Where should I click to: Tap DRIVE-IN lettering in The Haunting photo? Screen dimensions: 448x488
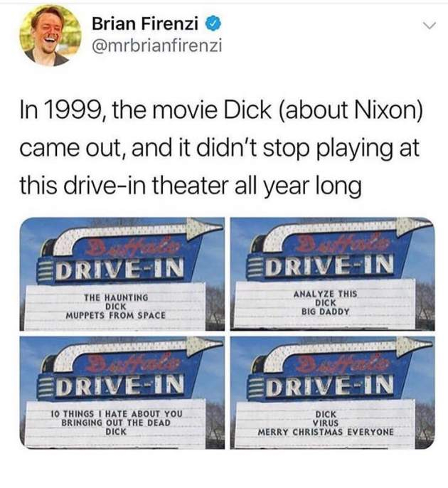121,269
